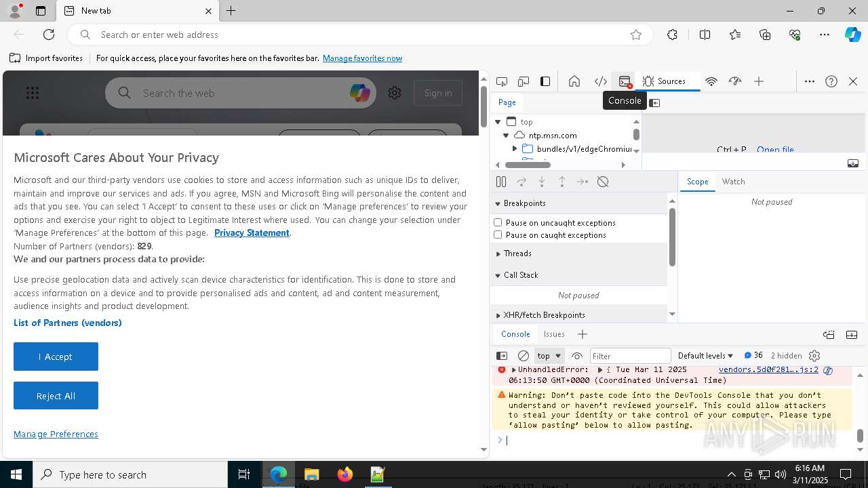Pause script execution in debugger
The image size is (868, 488).
tap(501, 182)
